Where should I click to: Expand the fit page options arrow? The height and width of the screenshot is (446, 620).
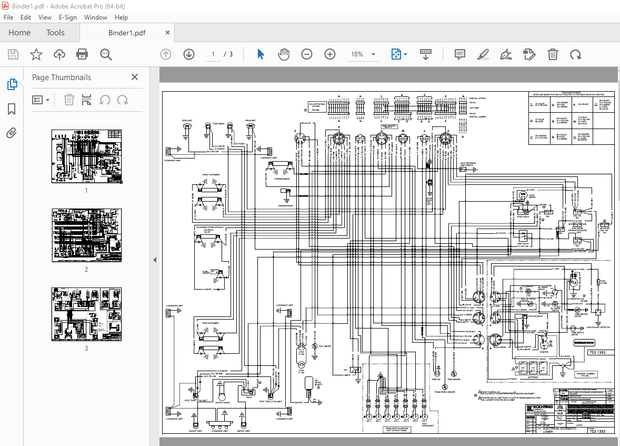[406, 54]
